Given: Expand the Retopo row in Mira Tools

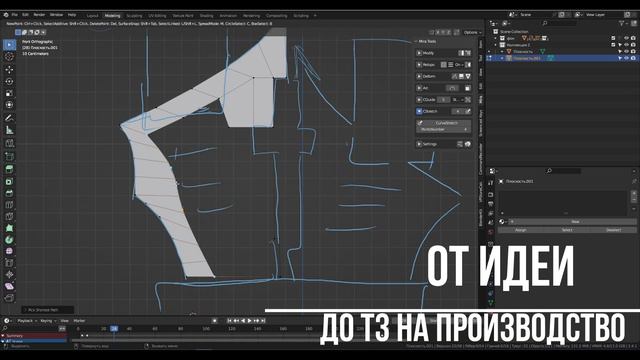Looking at the screenshot, I should click(419, 64).
